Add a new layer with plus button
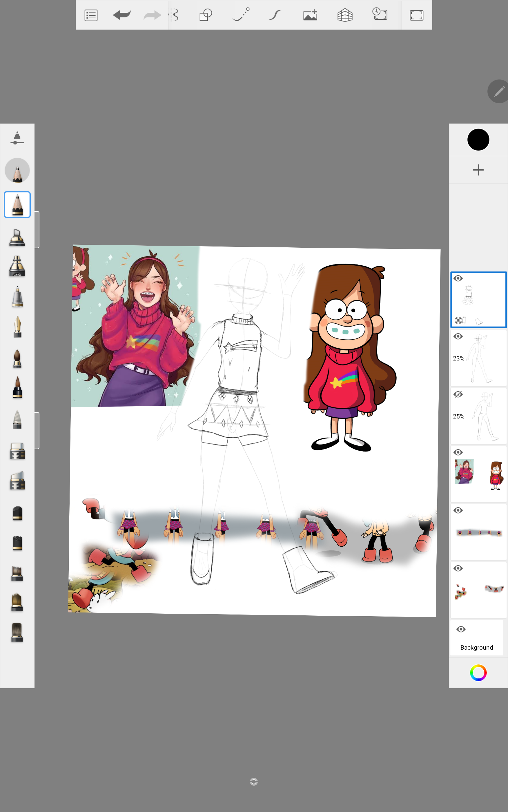Screen dimensions: 508x812 [478, 170]
